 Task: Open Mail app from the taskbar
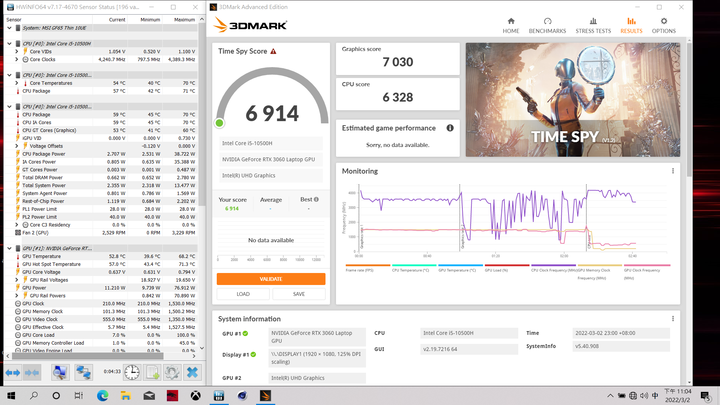[x=149, y=395]
